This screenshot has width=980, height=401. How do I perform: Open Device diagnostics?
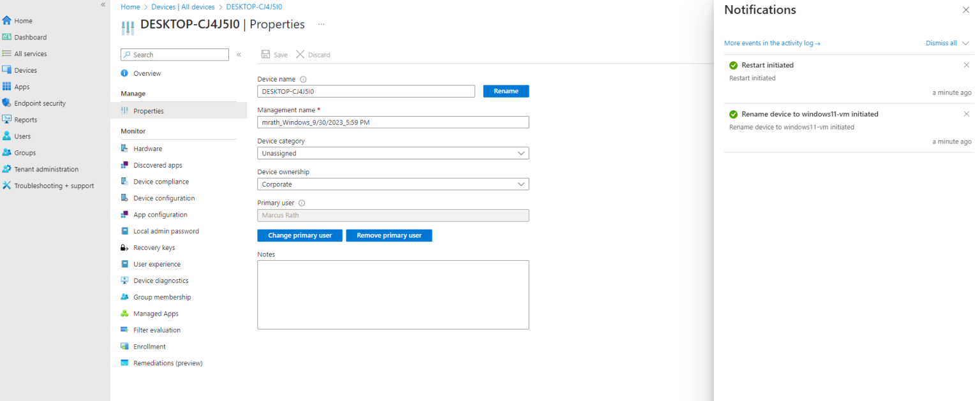[x=161, y=280]
